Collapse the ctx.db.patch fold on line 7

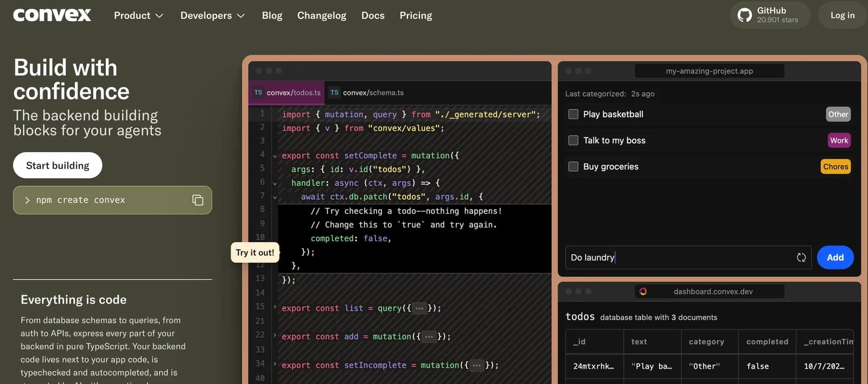tap(275, 198)
